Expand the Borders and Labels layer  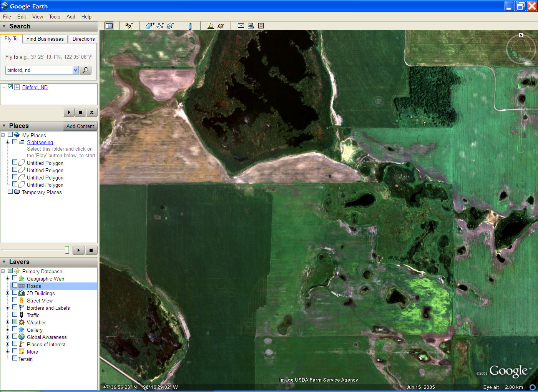coord(7,308)
